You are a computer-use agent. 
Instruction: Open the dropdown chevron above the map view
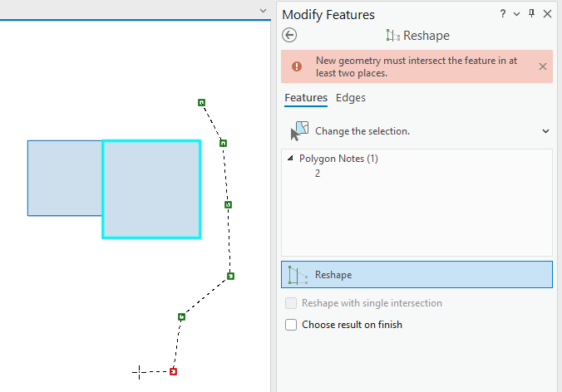point(263,11)
